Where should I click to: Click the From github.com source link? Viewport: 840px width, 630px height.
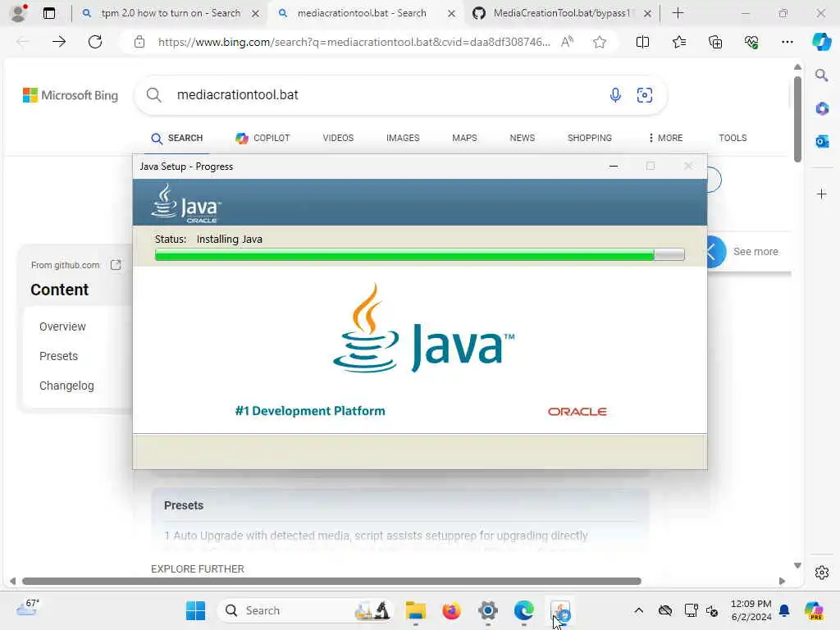[65, 265]
